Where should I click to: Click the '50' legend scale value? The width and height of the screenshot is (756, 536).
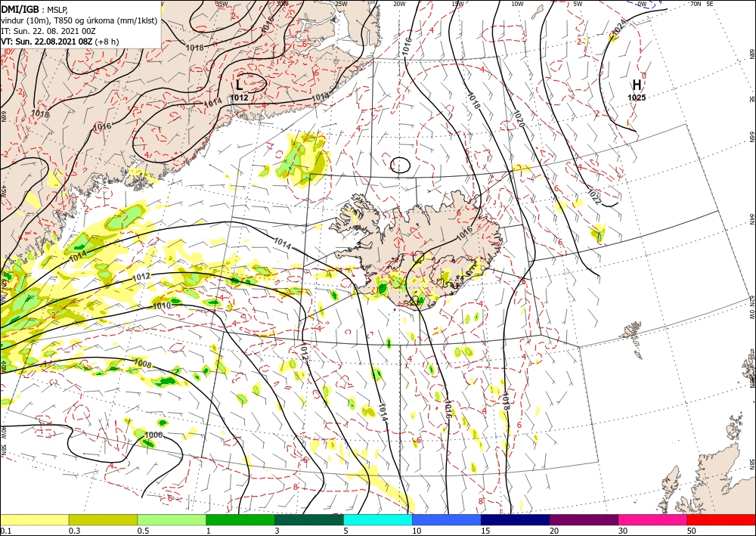tap(692, 531)
